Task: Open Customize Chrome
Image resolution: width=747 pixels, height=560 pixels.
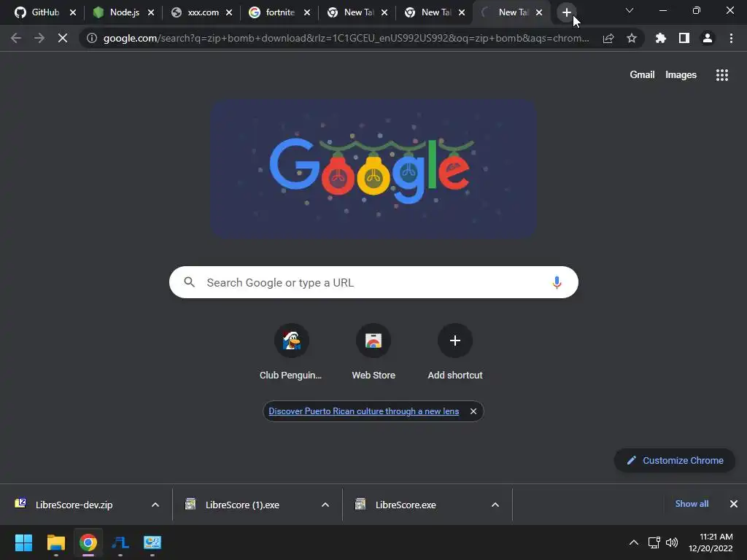Action: pyautogui.click(x=675, y=461)
